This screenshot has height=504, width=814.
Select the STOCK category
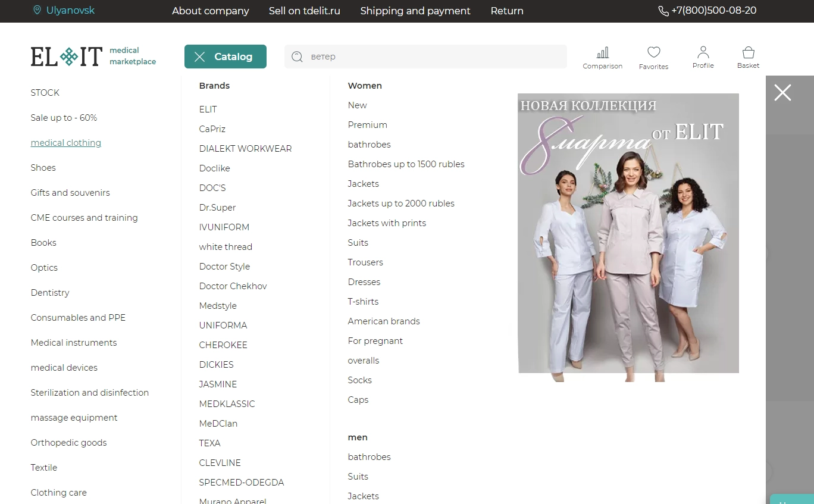(45, 93)
